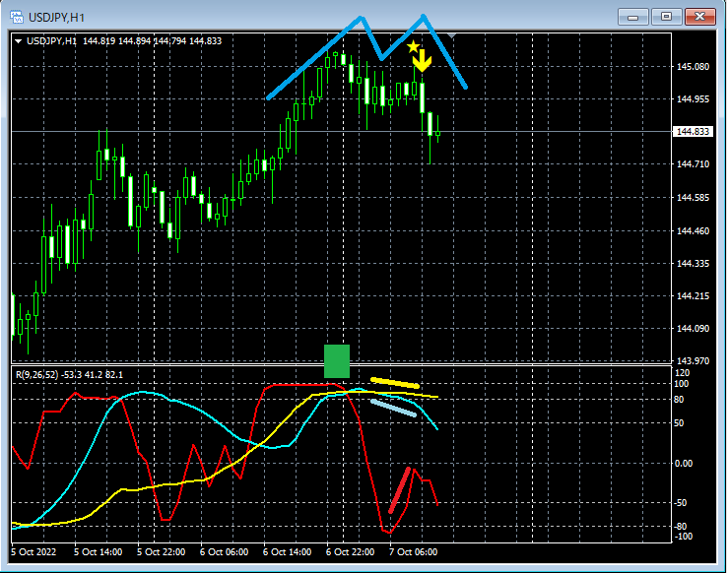Click the 0.00 indicator scale value
Viewport: 728px width, 573px height.
683,463
